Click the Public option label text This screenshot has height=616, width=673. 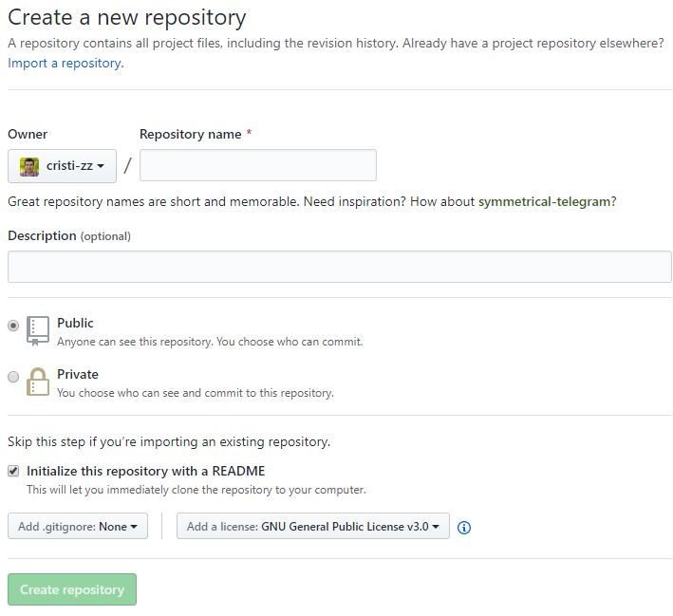coord(75,324)
